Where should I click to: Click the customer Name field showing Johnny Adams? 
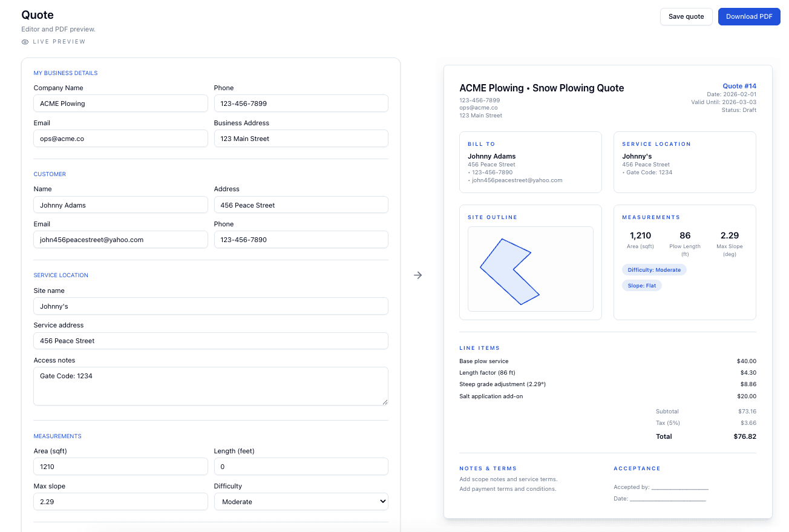120,205
